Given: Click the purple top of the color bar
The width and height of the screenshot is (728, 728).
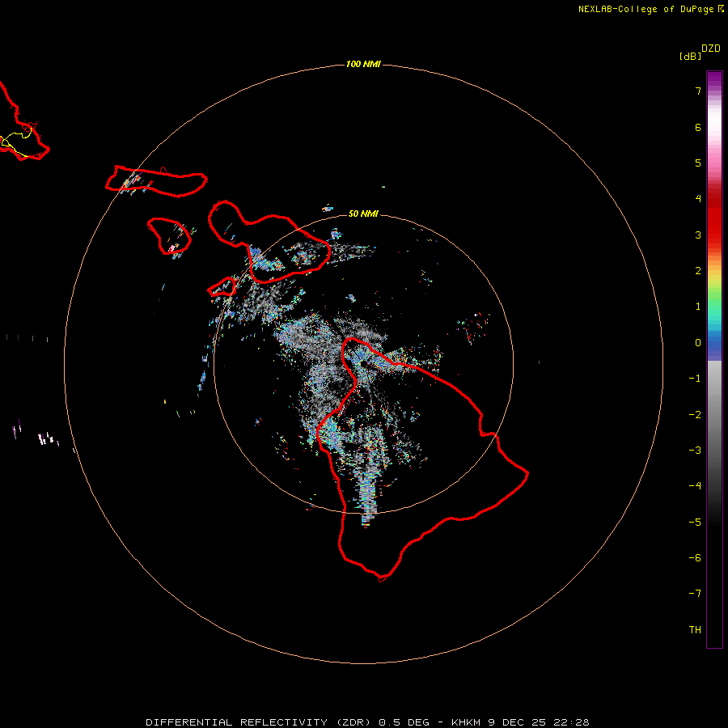Looking at the screenshot, I should (x=714, y=80).
